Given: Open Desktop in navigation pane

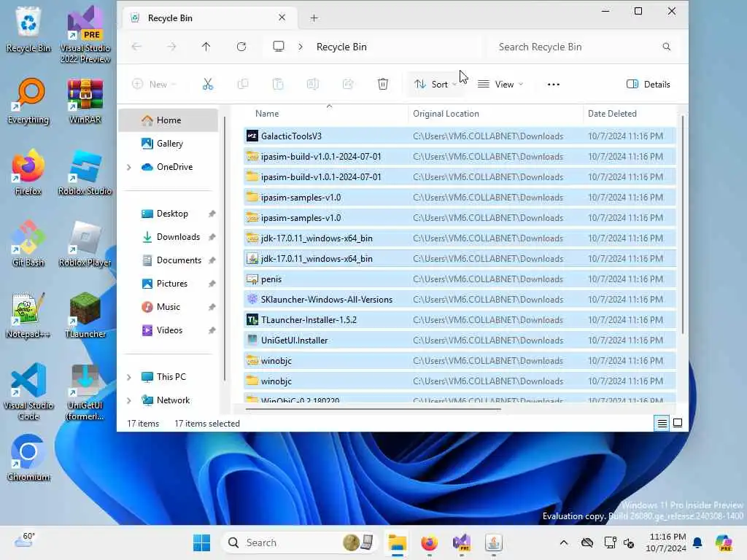Looking at the screenshot, I should [x=169, y=214].
